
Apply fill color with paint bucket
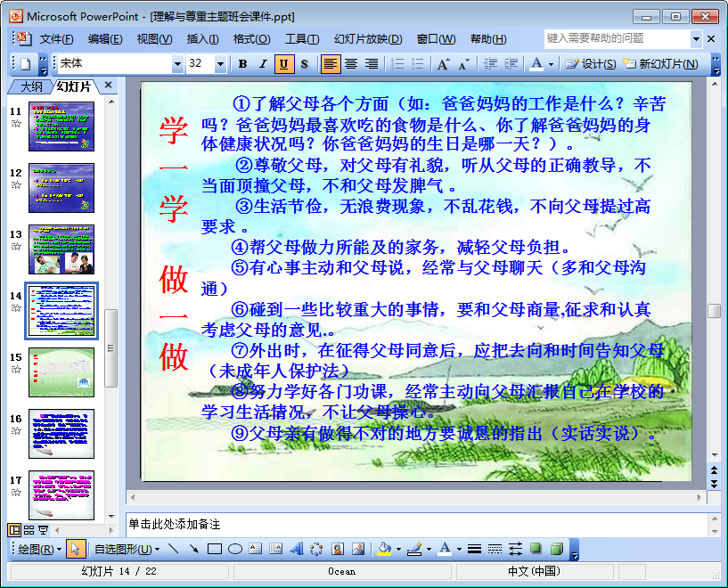[x=384, y=550]
